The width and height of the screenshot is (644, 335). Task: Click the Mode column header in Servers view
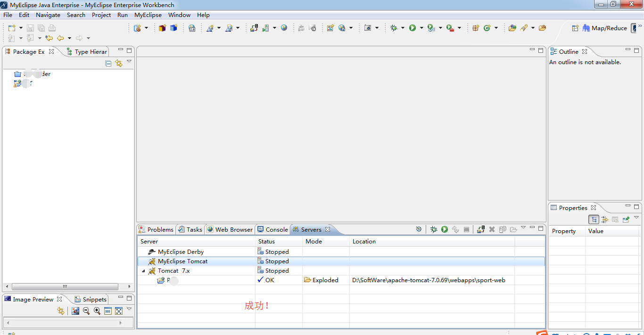(x=326, y=241)
